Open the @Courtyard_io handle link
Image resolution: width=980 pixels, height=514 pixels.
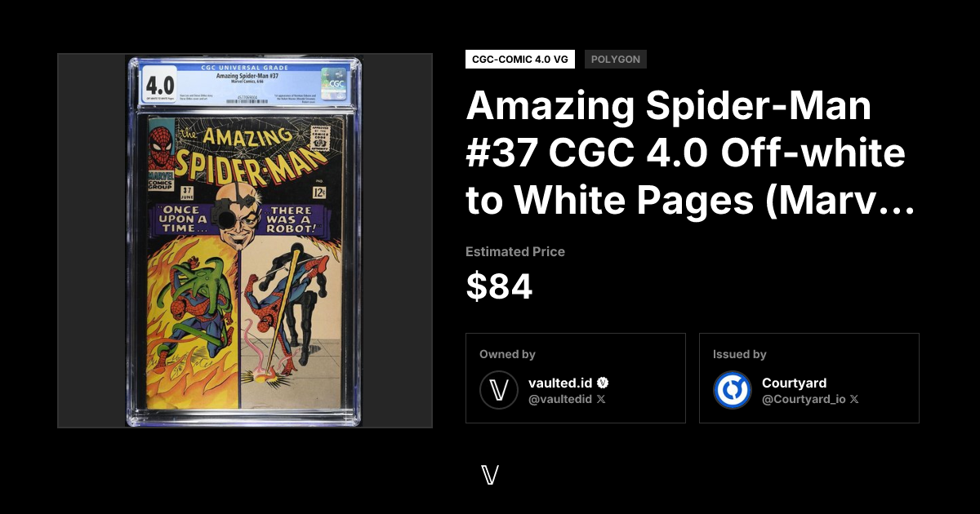[804, 400]
